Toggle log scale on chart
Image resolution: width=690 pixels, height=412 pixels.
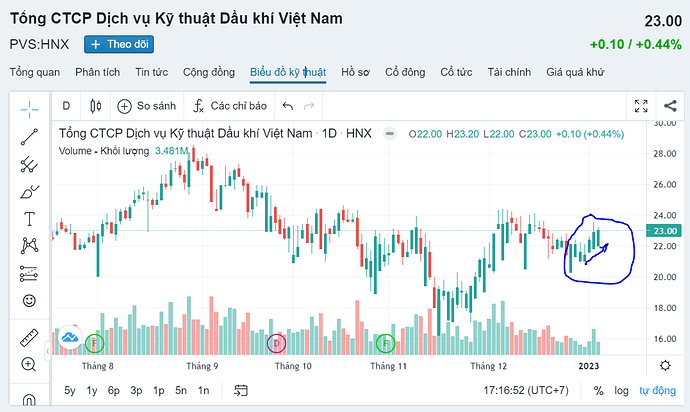pyautogui.click(x=621, y=391)
